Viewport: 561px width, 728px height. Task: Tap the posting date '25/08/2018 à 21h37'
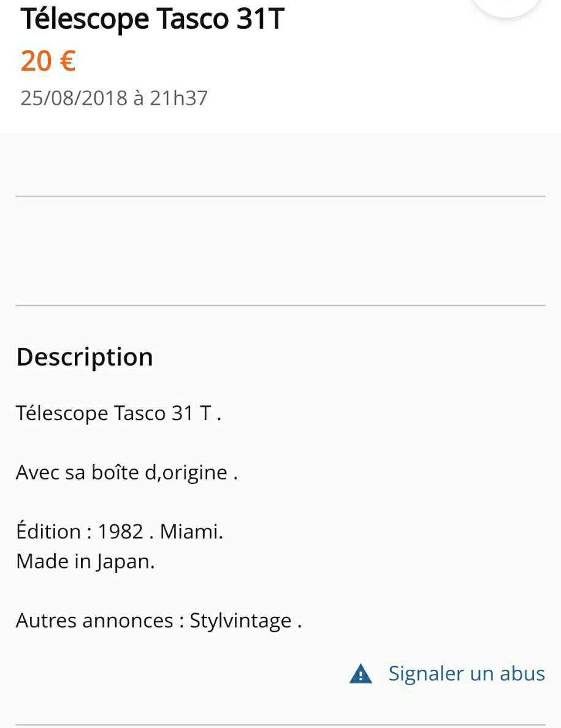(x=114, y=98)
